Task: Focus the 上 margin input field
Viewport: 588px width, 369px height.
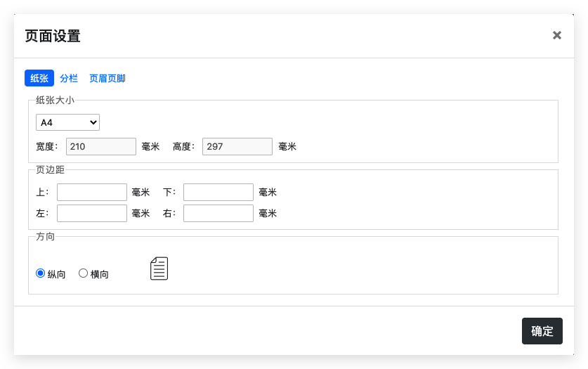Action: pyautogui.click(x=92, y=192)
